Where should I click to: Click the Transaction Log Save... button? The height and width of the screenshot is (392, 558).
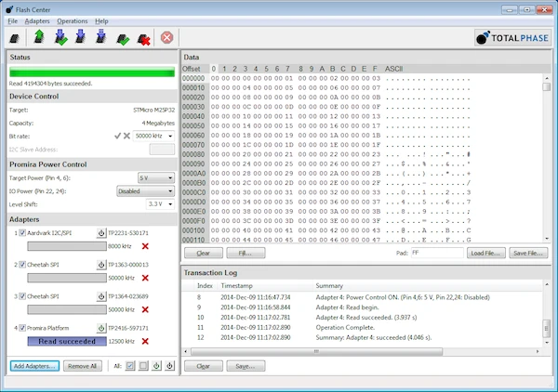coord(246,366)
